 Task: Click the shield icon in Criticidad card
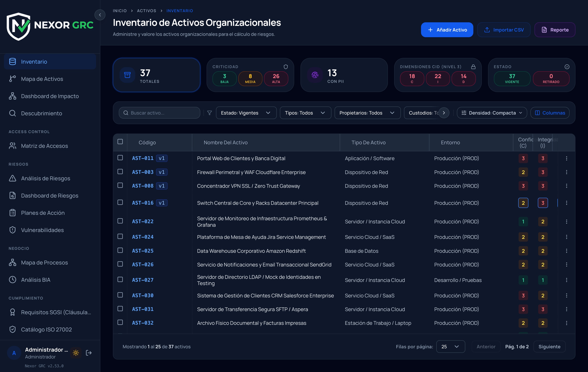click(285, 67)
